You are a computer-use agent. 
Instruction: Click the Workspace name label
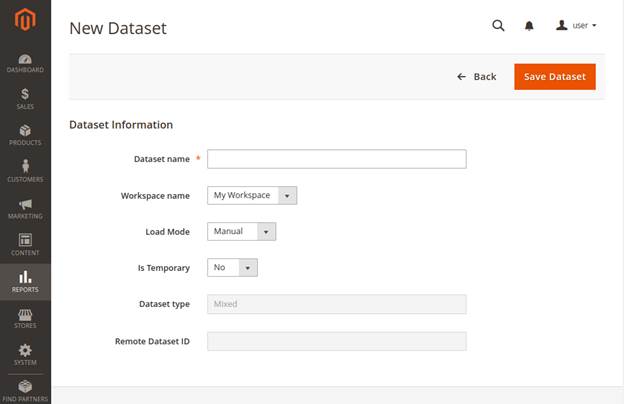pos(155,196)
